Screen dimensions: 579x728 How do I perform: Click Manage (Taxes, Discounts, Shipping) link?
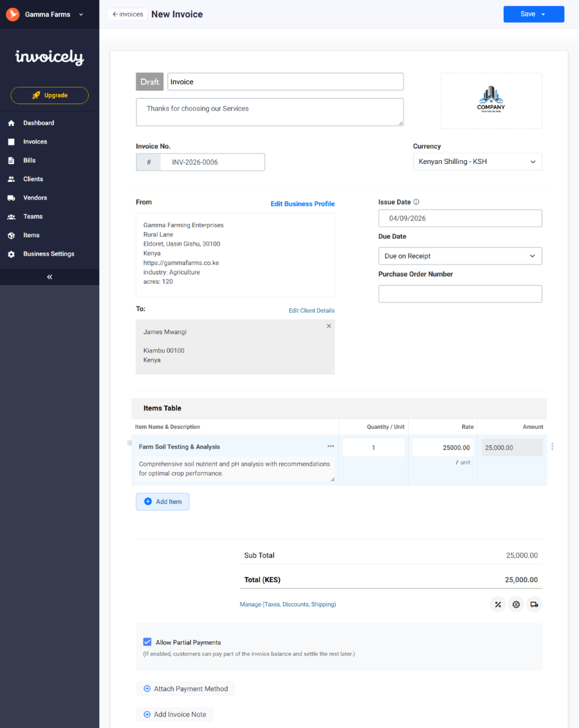(x=288, y=605)
